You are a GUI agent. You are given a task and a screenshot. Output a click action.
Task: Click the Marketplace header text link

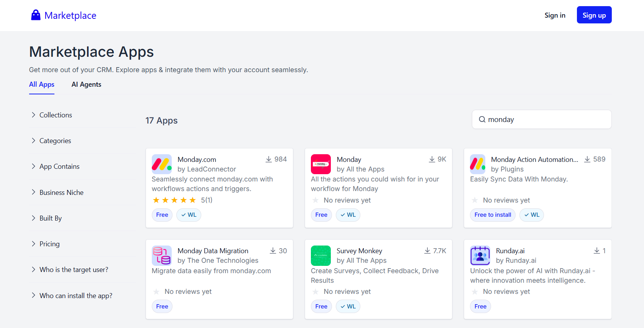(x=70, y=15)
